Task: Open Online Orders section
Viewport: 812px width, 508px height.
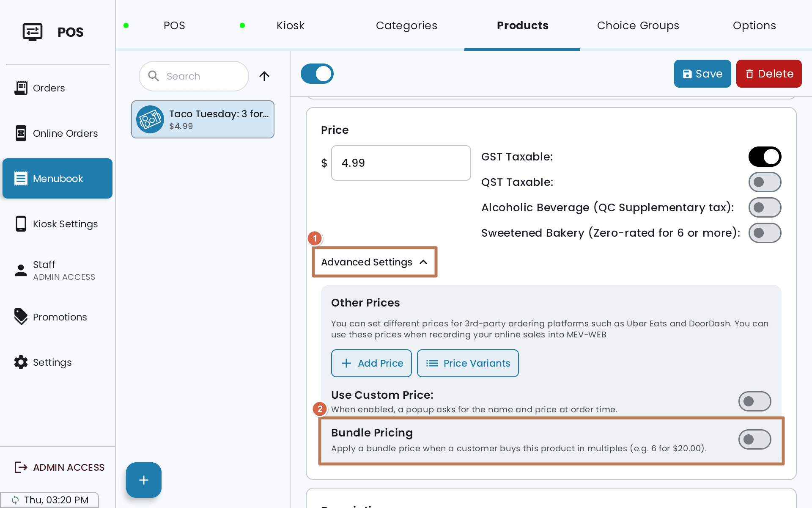Action: (x=58, y=133)
